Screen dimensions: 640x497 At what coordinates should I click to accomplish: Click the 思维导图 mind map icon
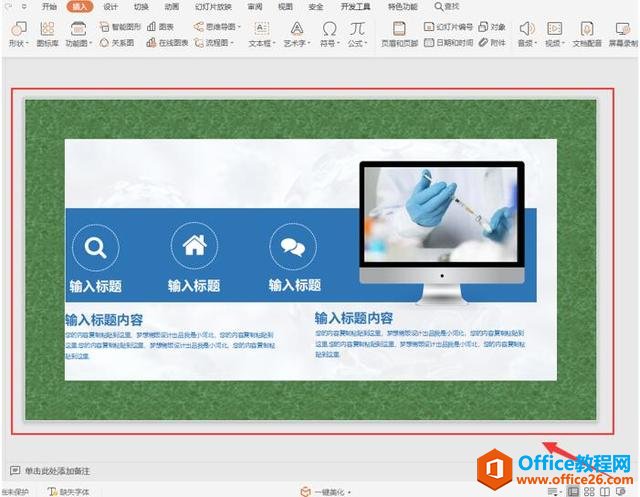[199, 27]
